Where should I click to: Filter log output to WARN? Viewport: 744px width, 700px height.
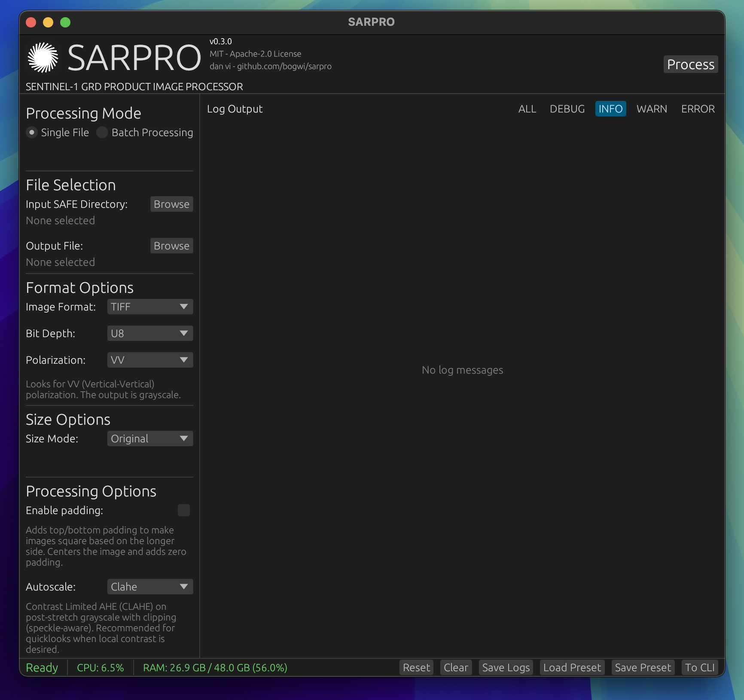click(652, 109)
